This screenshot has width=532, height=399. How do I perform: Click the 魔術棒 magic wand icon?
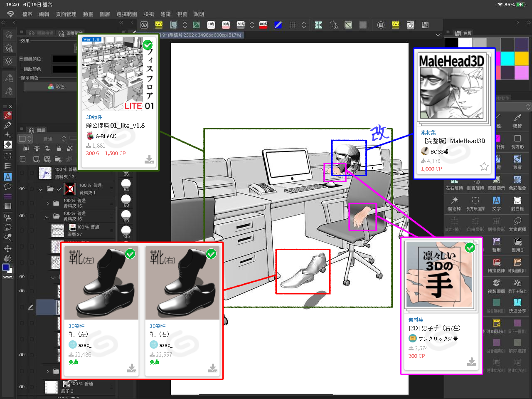coord(454,203)
